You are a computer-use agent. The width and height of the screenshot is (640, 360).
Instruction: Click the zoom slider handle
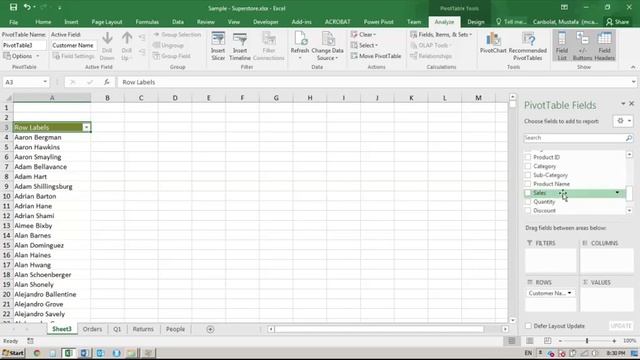[x=587, y=340]
